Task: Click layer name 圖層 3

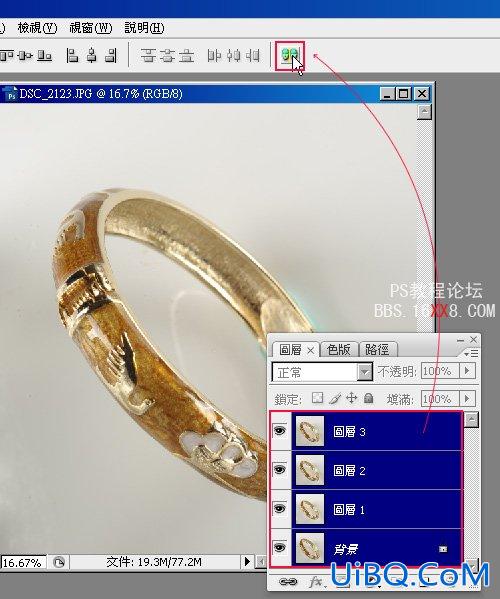Action: pos(349,432)
